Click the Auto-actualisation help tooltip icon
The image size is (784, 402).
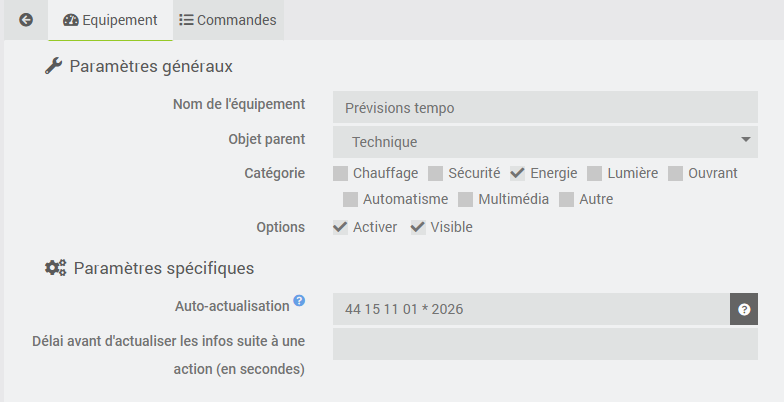[x=299, y=301]
